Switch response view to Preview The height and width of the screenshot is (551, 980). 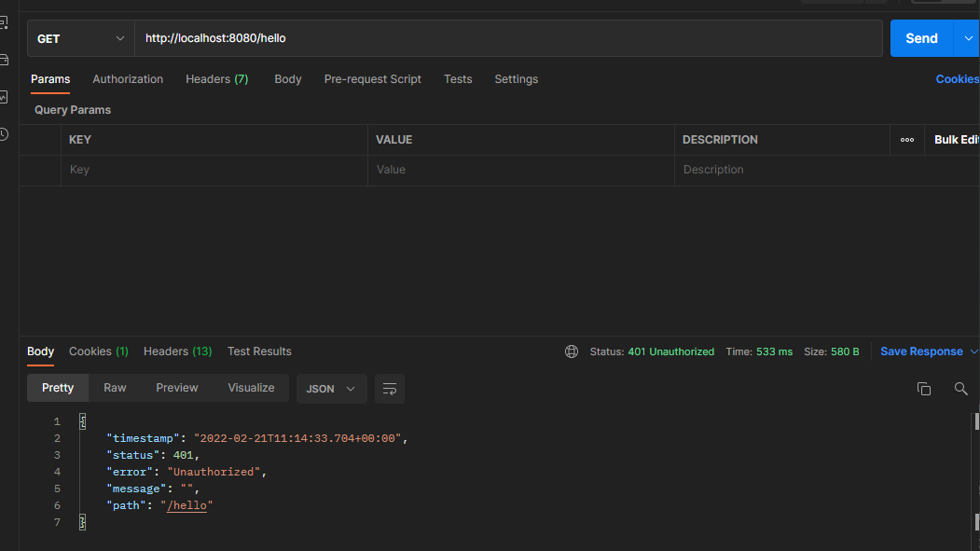coord(177,388)
